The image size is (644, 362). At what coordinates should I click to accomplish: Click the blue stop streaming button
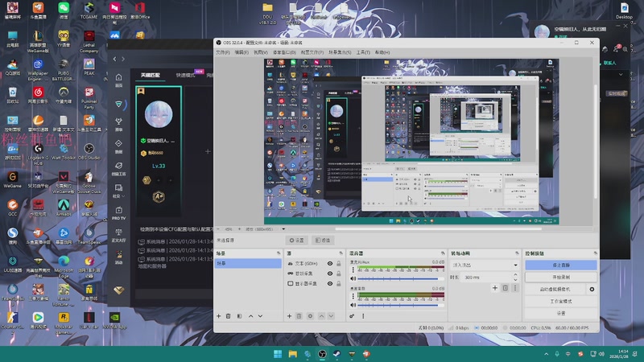click(561, 265)
